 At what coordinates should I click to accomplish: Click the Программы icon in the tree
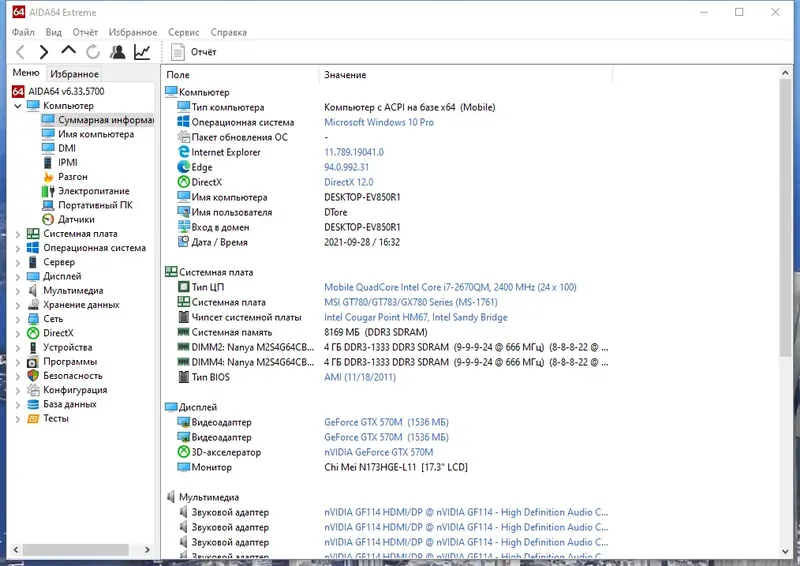coord(33,362)
